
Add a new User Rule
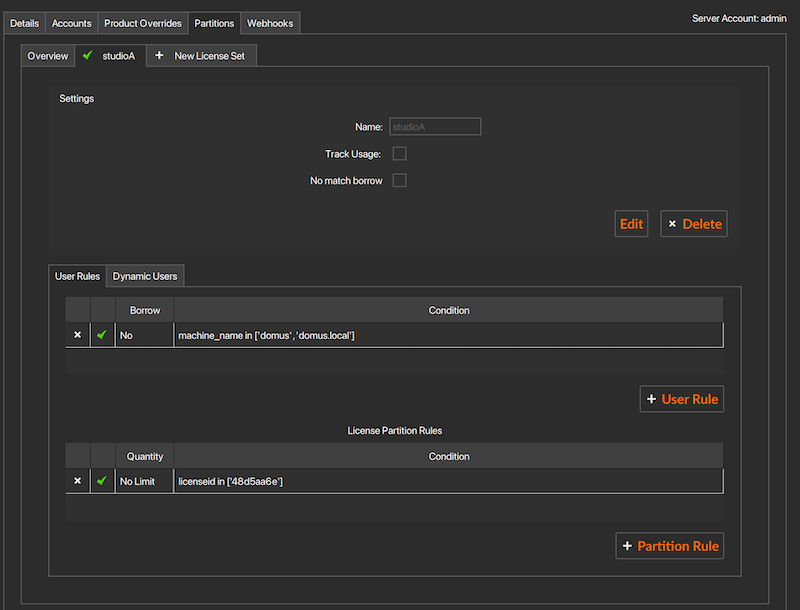click(x=682, y=399)
